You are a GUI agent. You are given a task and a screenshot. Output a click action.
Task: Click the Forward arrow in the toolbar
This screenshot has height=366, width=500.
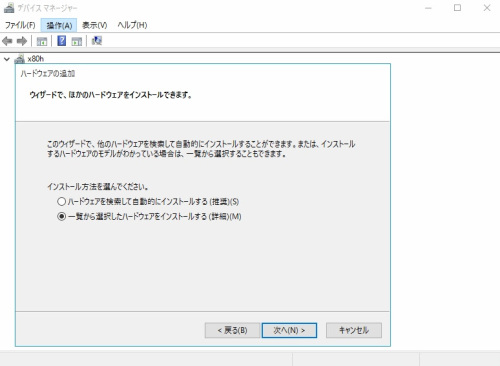[22, 41]
